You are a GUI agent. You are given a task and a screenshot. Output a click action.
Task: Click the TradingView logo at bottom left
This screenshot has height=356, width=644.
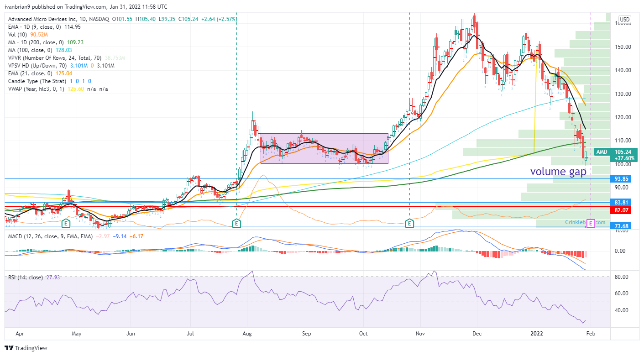point(26,348)
